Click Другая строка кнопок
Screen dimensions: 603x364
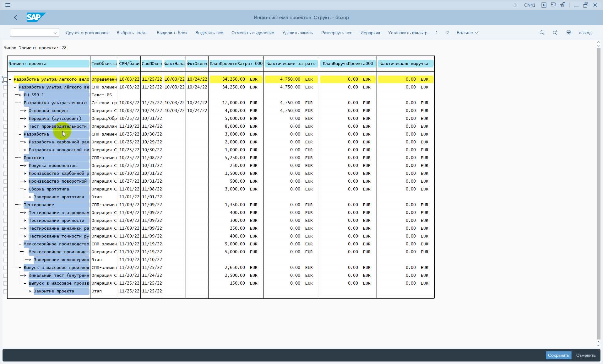coord(87,33)
